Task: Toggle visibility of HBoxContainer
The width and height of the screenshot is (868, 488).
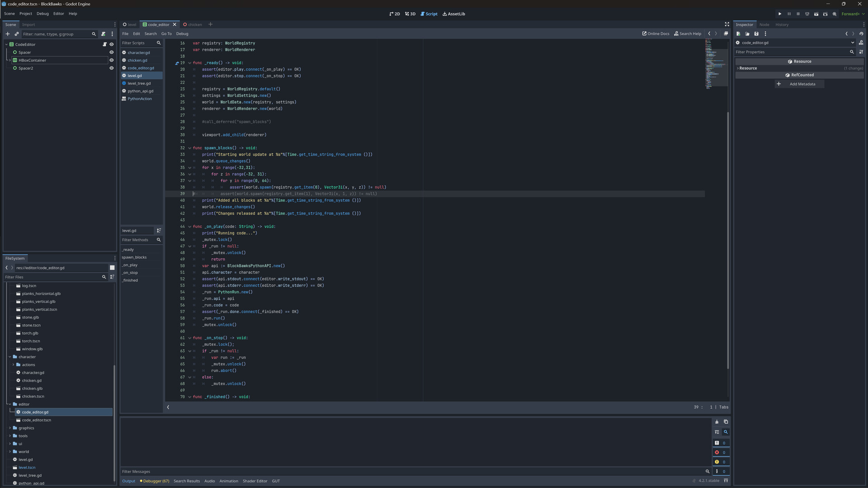Action: pos(112,60)
